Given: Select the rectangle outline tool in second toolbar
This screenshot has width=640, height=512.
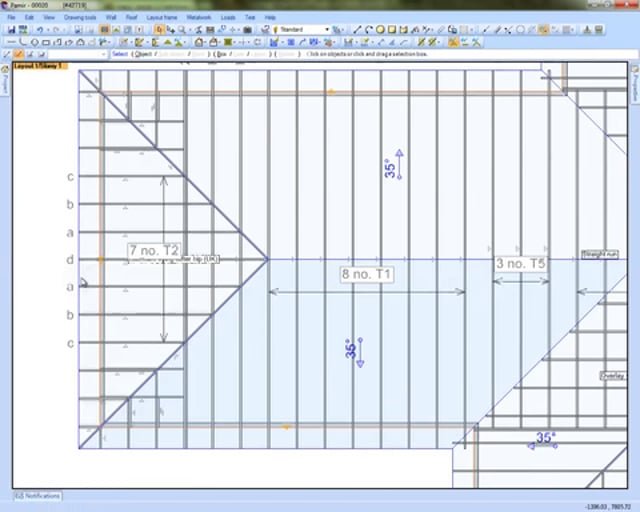Looking at the screenshot, I should 46,42.
